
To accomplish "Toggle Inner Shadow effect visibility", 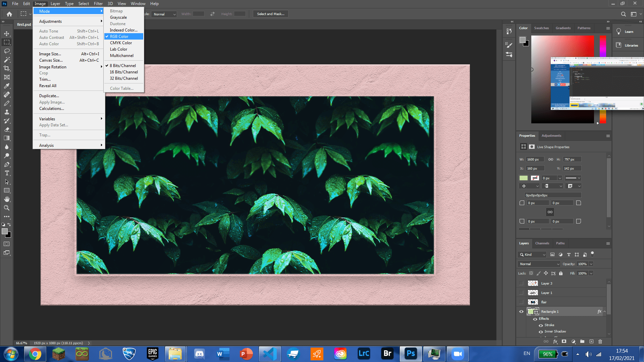I will click(540, 331).
